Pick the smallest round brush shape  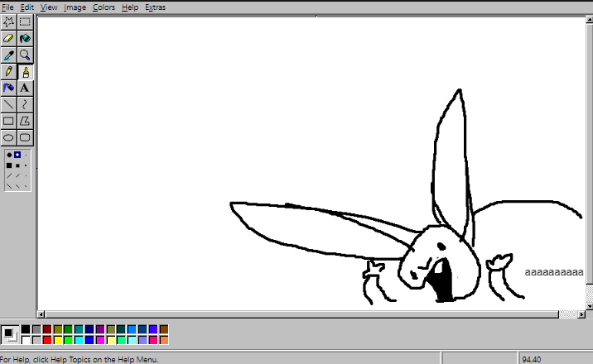[x=26, y=155]
